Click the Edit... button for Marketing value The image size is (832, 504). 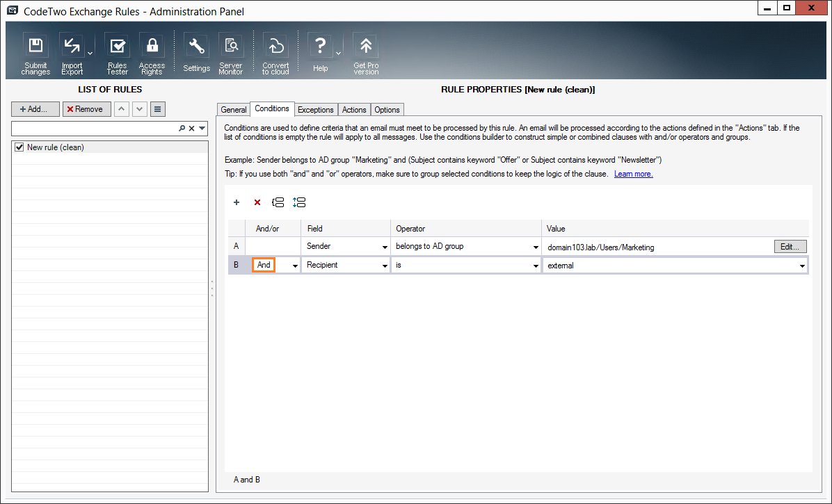tap(790, 246)
